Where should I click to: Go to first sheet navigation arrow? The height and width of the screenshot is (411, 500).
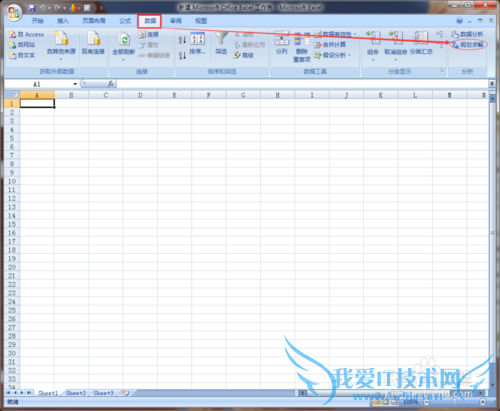pos(8,393)
